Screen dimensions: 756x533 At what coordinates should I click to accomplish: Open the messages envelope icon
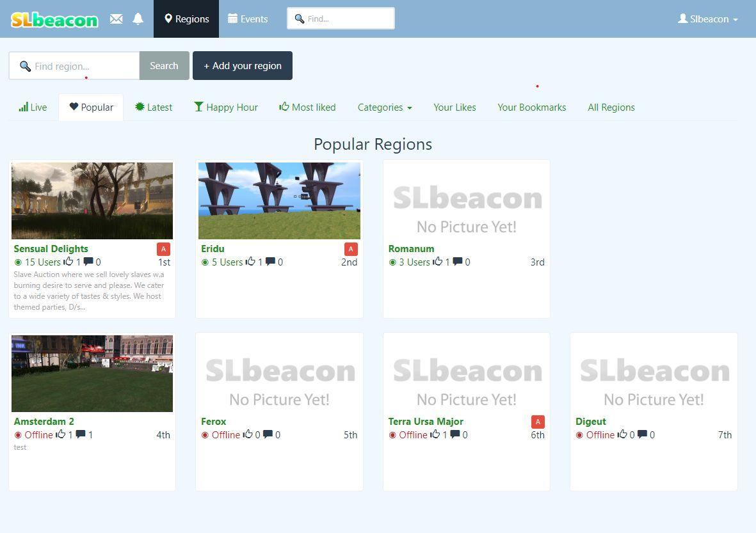click(x=116, y=19)
